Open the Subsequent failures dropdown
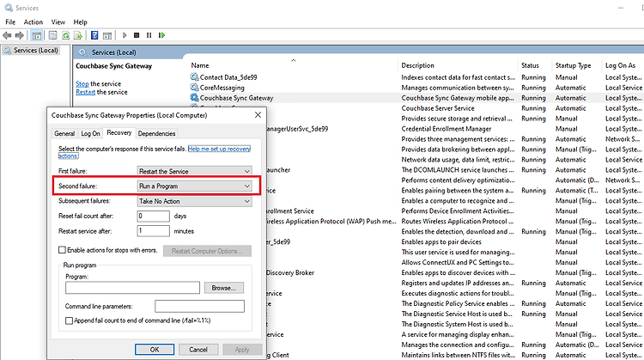 coord(194,201)
